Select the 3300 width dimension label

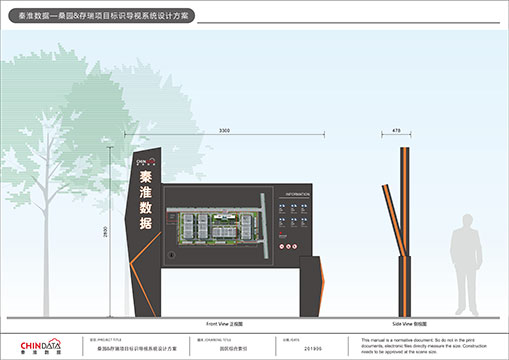pyautogui.click(x=224, y=130)
